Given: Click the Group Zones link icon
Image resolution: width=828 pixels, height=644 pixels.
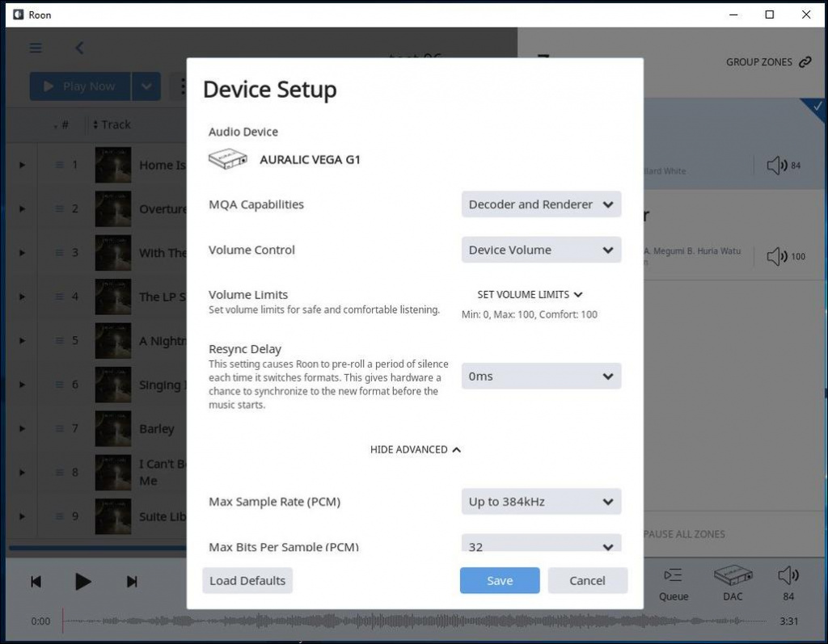Looking at the screenshot, I should point(805,62).
